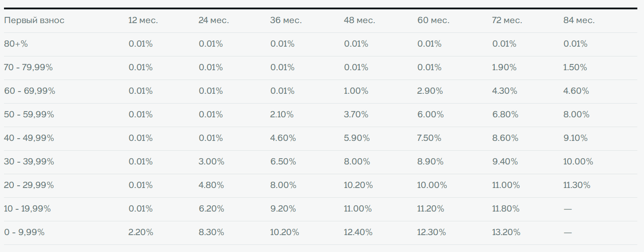Click the "20 - 29,99%" row label
Screen dimensions: 644x252
pos(29,185)
